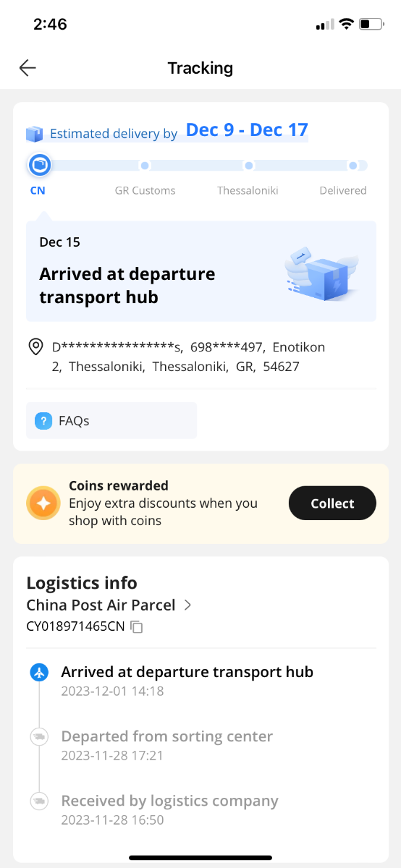Copy the tracking number CY018971465CN
Viewport: 401px width, 868px height.
(x=137, y=626)
